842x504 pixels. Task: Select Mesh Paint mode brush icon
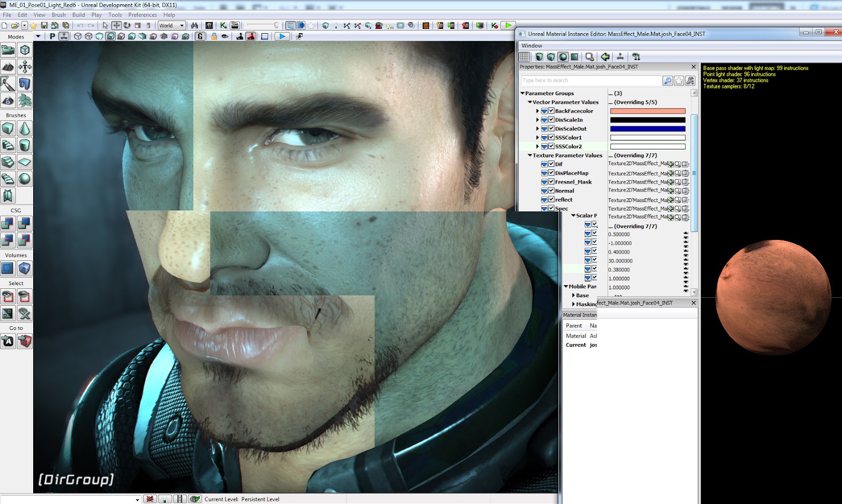(8, 84)
